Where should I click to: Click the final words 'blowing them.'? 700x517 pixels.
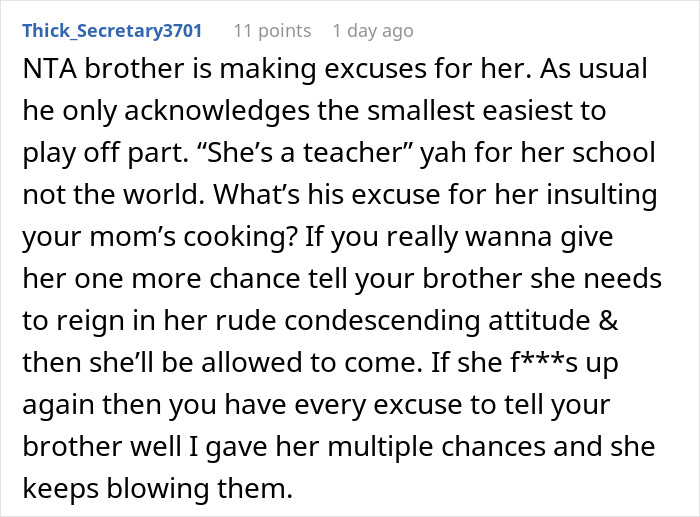click(200, 488)
